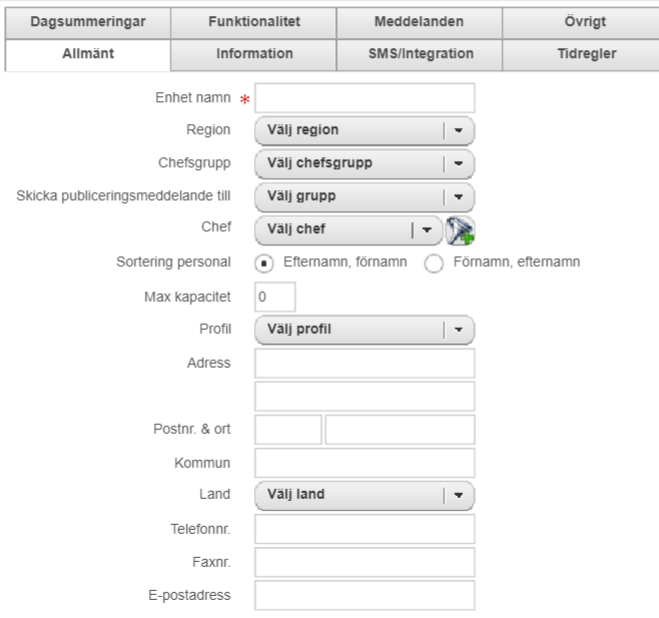Switch to the Övrigt tab

point(584,22)
